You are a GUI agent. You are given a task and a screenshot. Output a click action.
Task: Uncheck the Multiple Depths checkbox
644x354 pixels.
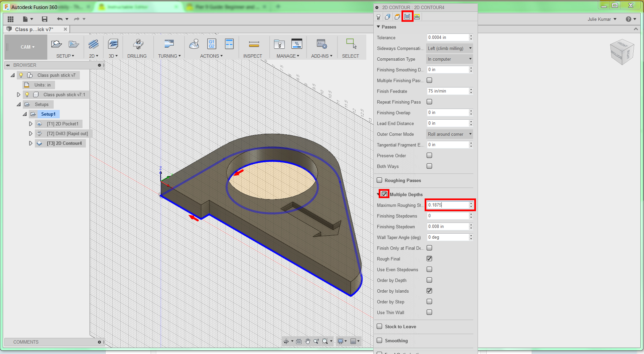384,194
